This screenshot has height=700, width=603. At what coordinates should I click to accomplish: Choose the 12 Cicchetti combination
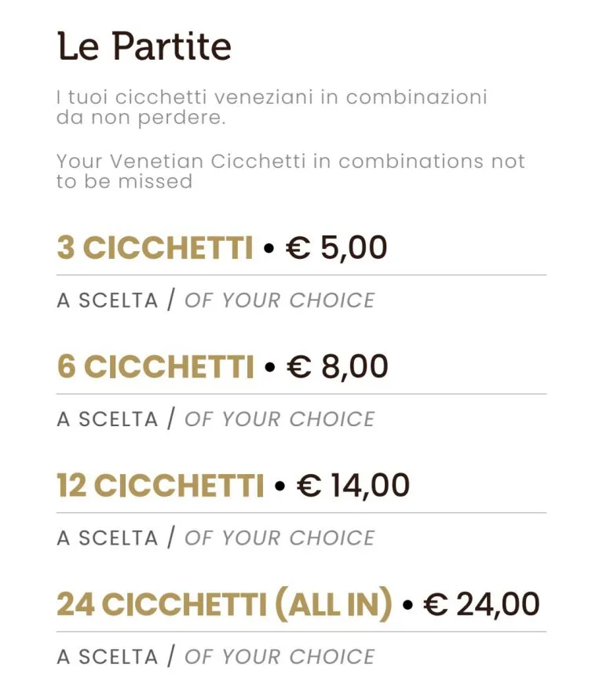pyautogui.click(x=160, y=485)
